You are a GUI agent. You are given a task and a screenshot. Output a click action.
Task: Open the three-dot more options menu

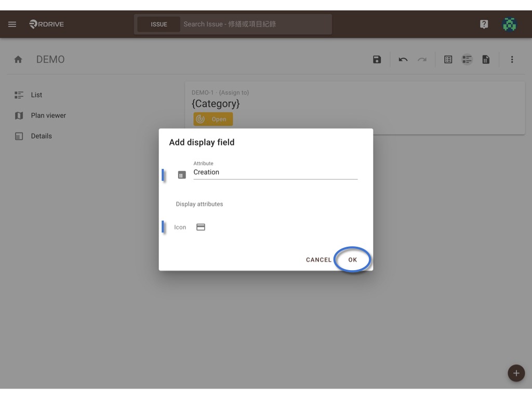pos(512,60)
